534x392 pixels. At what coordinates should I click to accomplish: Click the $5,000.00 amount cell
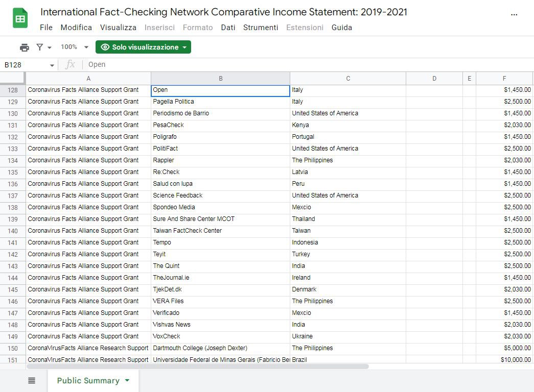coord(504,348)
